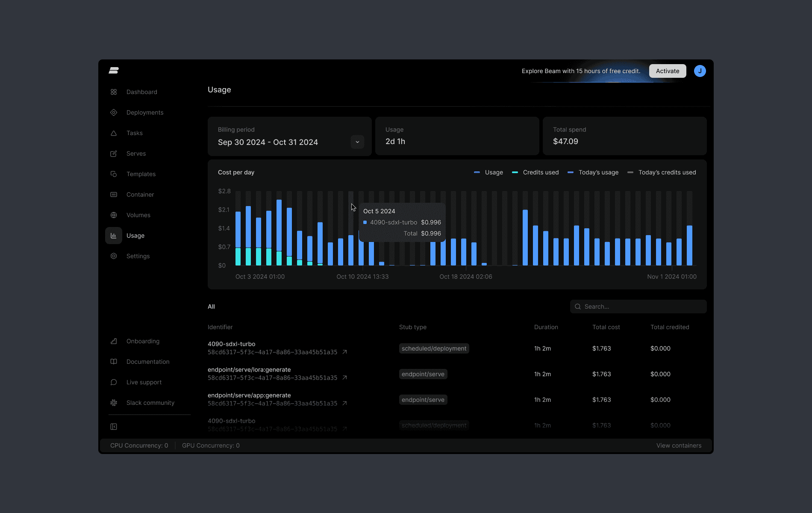Click the Live support chat icon

(x=114, y=382)
